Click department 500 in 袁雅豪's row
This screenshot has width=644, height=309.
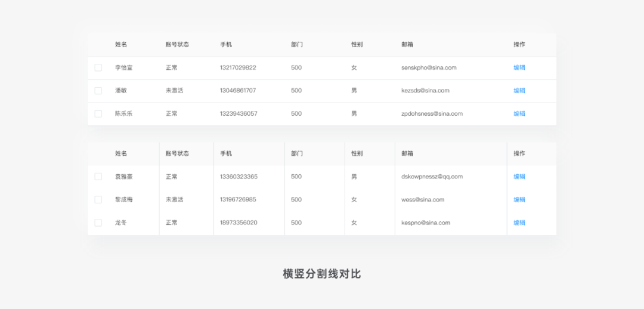[x=296, y=177]
